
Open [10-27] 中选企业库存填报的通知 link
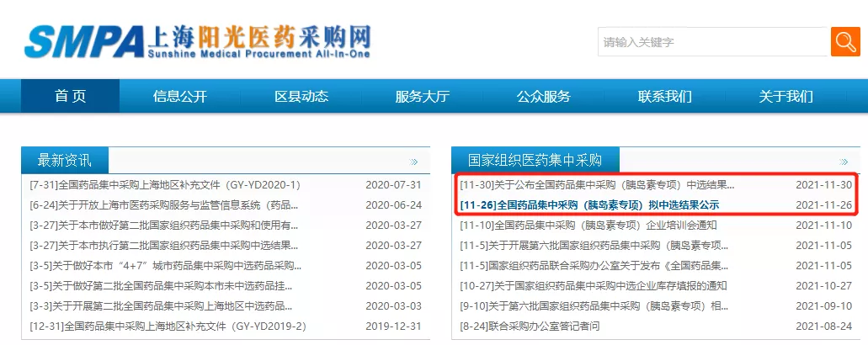click(x=594, y=286)
